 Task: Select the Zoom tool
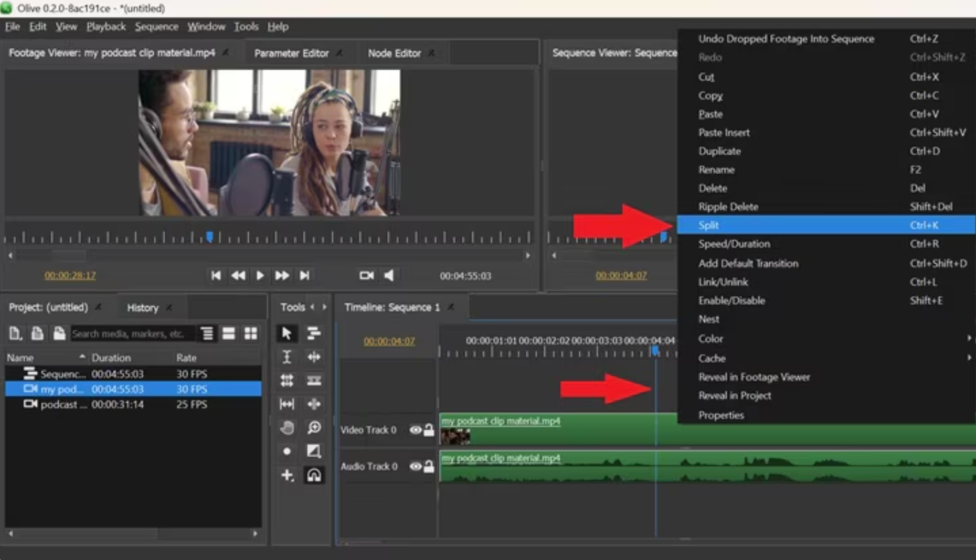coord(314,427)
